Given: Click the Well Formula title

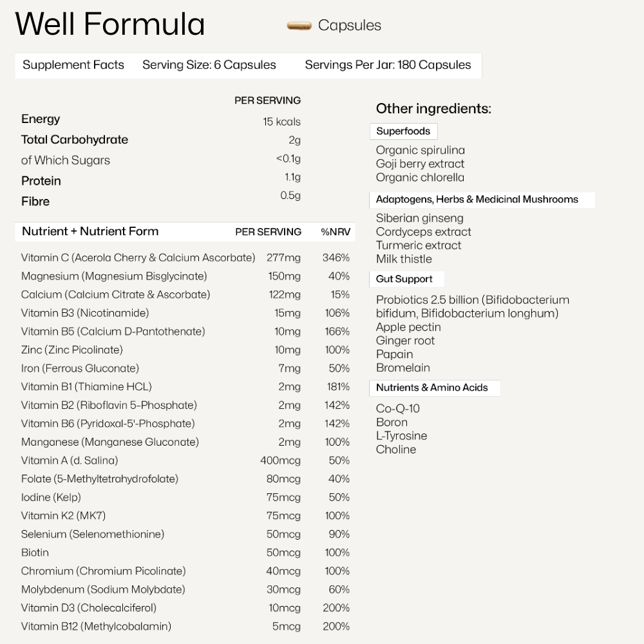Looking at the screenshot, I should point(110,24).
